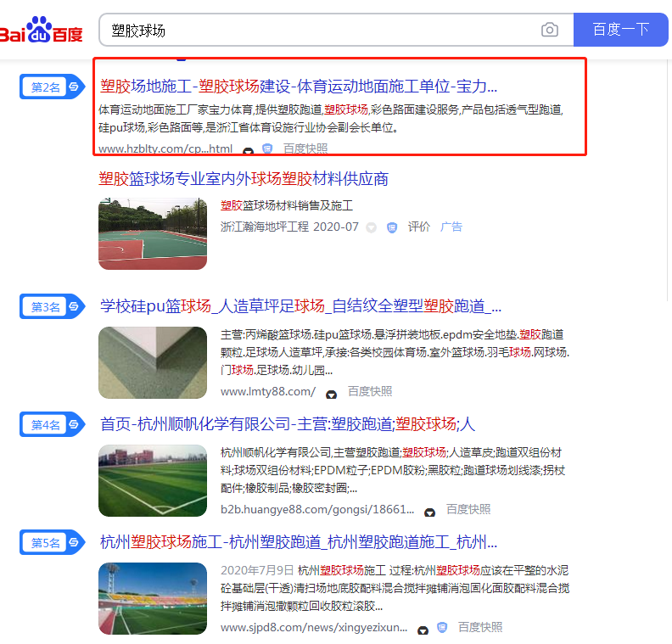This screenshot has width=672, height=644.
Task: Expand the dropdown arrow after www.lmty88.com
Action: click(331, 393)
